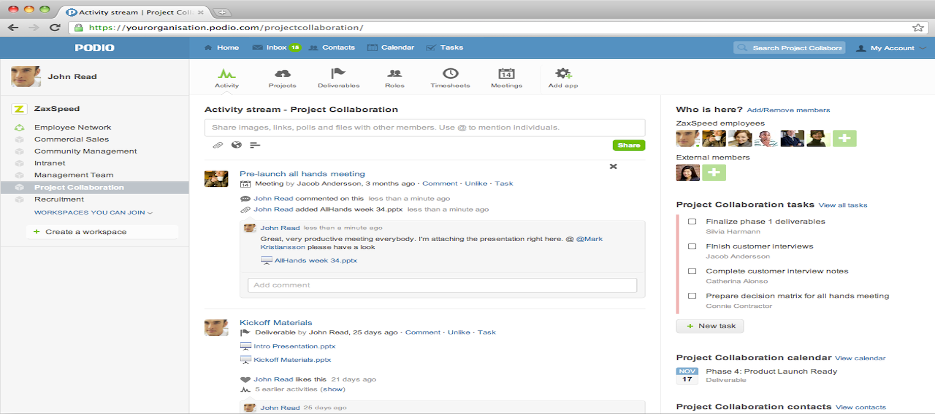Open new browser tab button
This screenshot has width=935, height=414.
(x=221, y=11)
